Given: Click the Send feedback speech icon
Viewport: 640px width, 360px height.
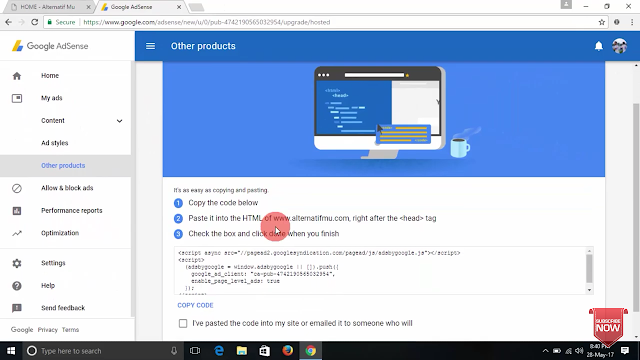Looking at the screenshot, I should (x=17, y=308).
